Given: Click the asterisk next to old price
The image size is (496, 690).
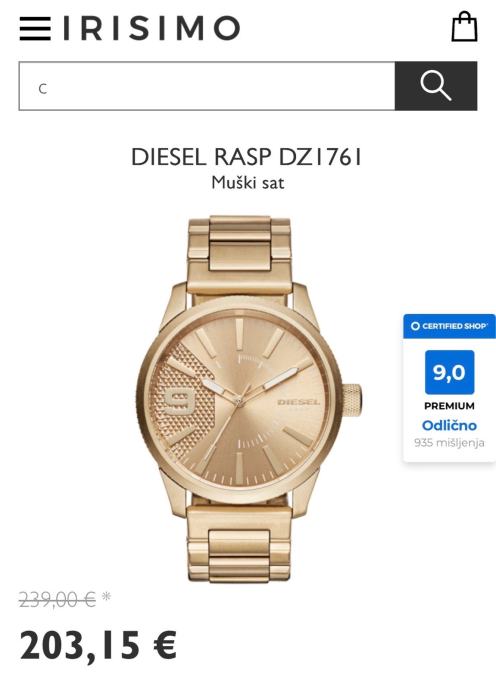Looking at the screenshot, I should (x=106, y=596).
